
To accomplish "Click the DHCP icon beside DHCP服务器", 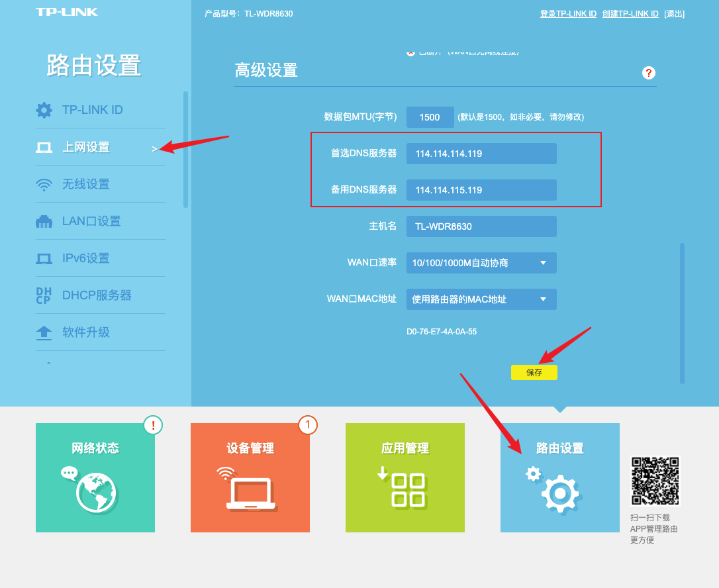I will tap(44, 295).
